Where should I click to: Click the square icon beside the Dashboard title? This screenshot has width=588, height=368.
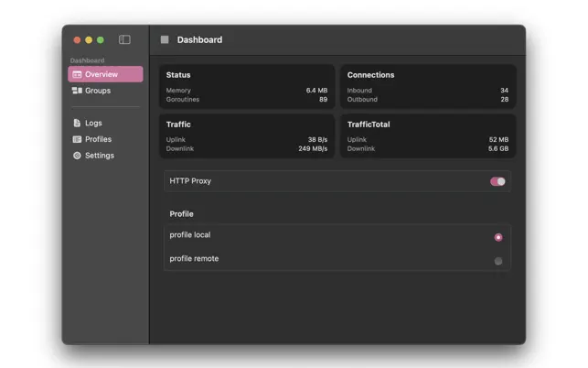tap(165, 40)
